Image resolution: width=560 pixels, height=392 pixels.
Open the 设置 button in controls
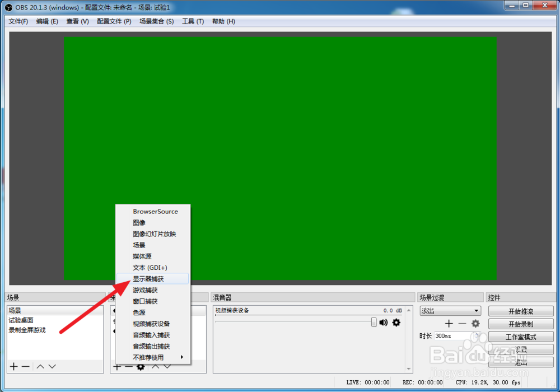(x=521, y=349)
